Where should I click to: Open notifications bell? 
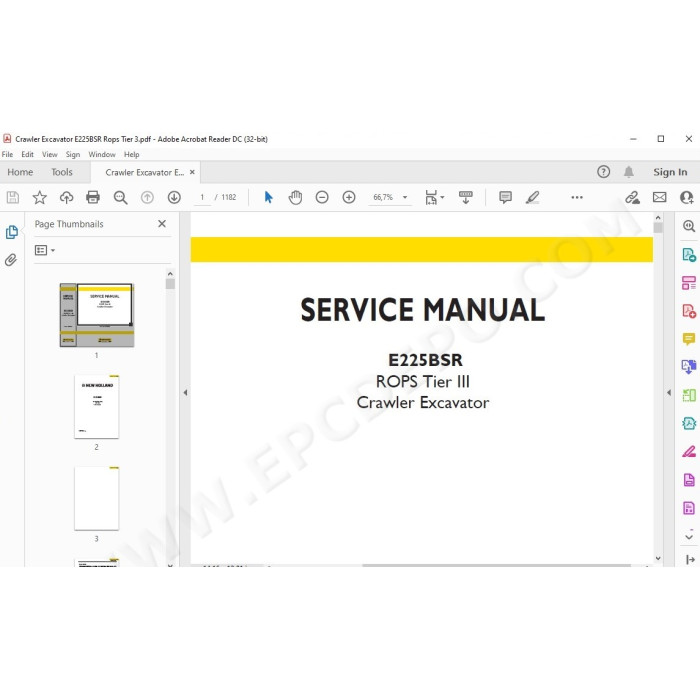[629, 172]
